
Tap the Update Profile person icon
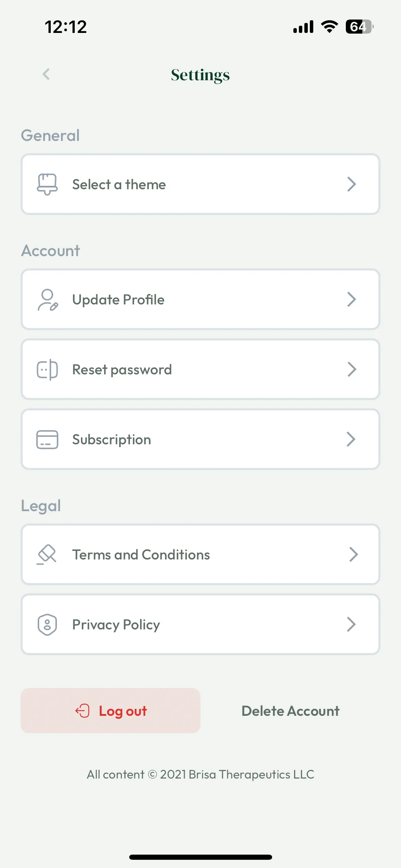47,300
